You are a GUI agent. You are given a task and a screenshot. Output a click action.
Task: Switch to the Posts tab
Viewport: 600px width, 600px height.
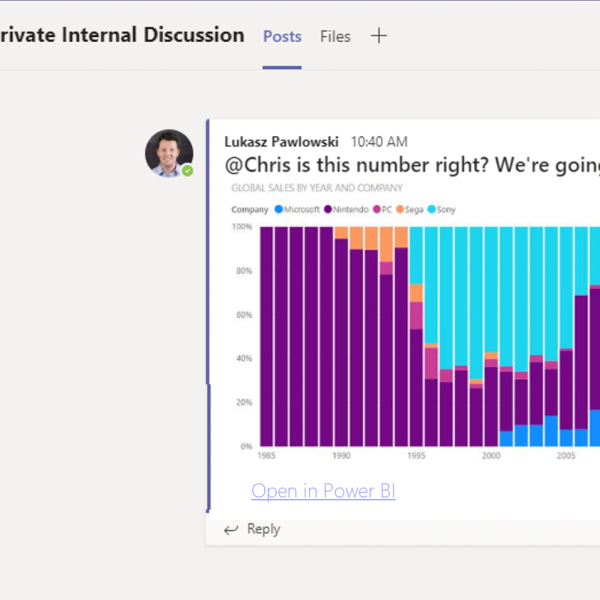click(x=282, y=37)
